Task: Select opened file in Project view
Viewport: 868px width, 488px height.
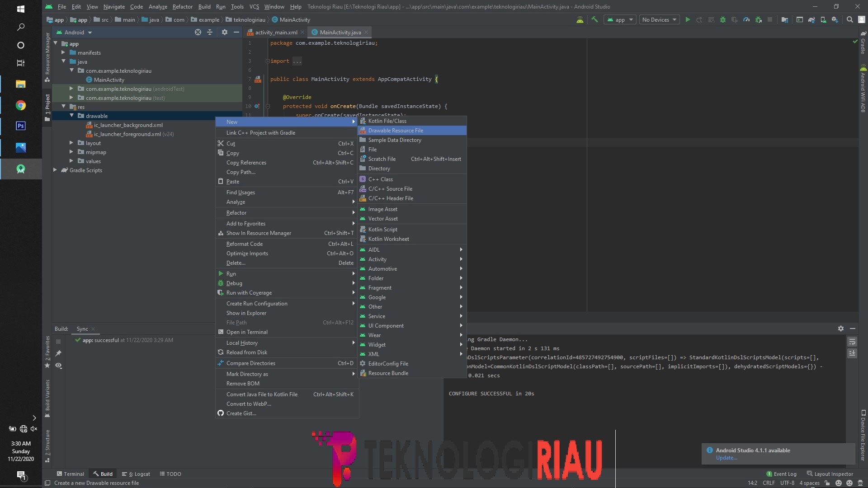Action: [x=198, y=32]
